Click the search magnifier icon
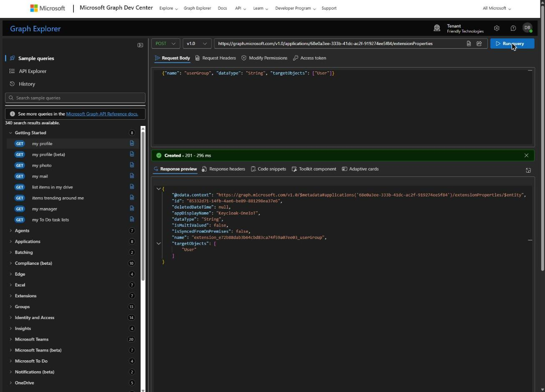This screenshot has height=392, width=545. (x=11, y=98)
